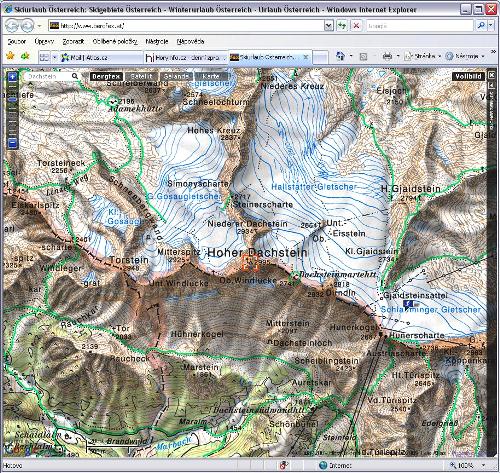Open the tab list dropdown arrow

click(x=54, y=57)
